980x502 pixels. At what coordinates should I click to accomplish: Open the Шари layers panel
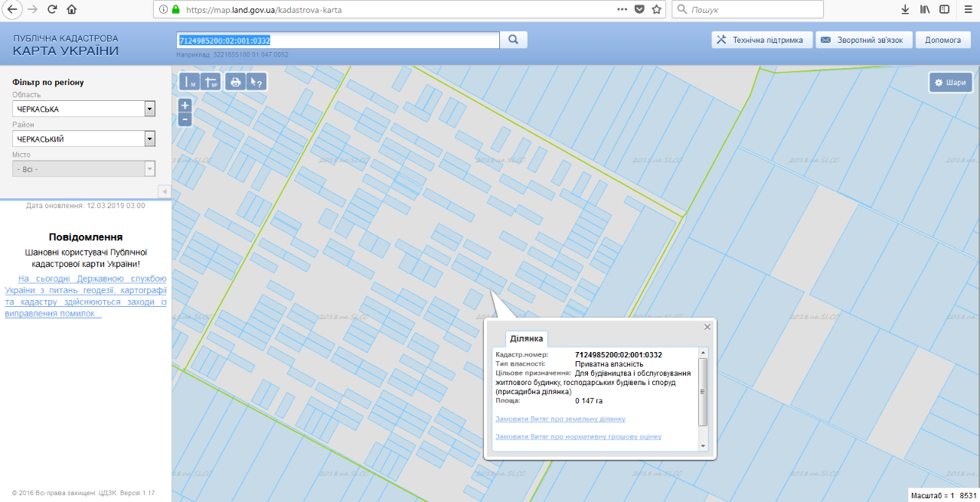(950, 82)
